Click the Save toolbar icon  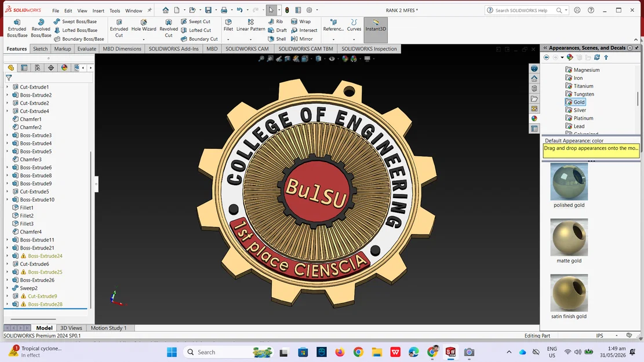(209, 10)
